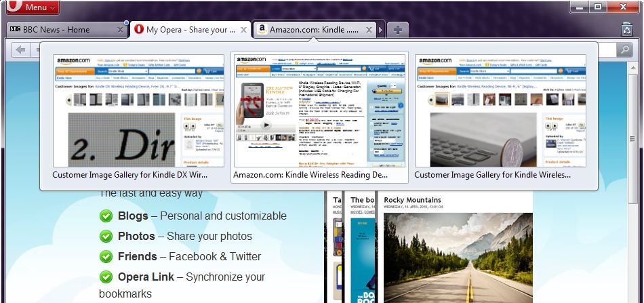
Task: Click the Friends feature text
Action: coord(189,257)
